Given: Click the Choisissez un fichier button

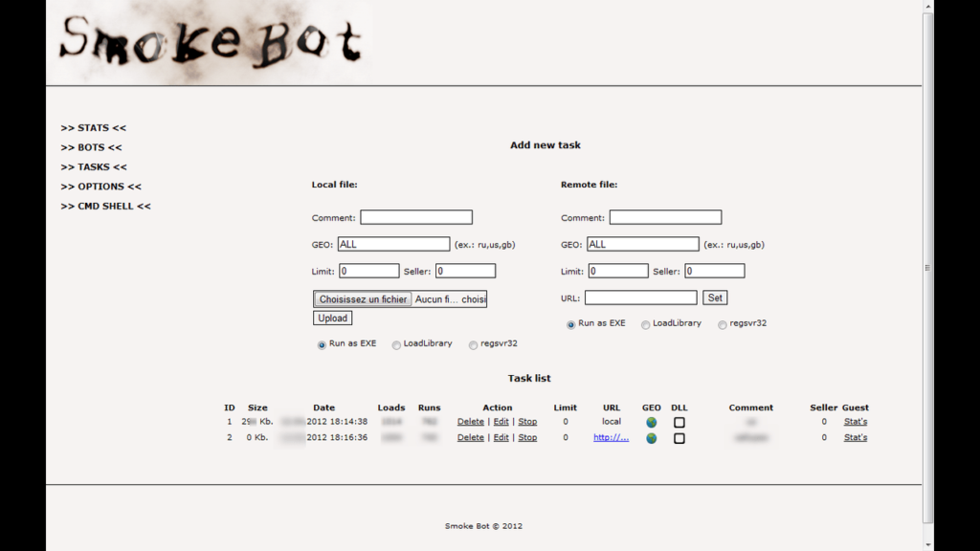Looking at the screenshot, I should (363, 299).
